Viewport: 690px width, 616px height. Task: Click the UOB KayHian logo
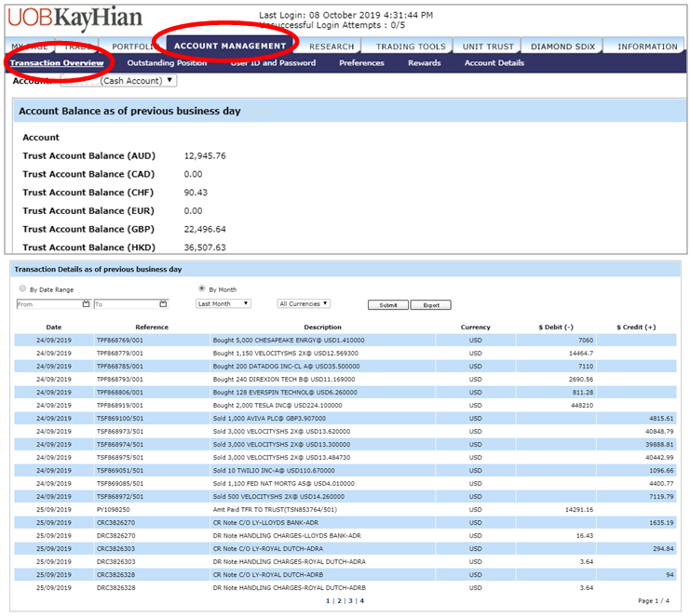[x=74, y=19]
